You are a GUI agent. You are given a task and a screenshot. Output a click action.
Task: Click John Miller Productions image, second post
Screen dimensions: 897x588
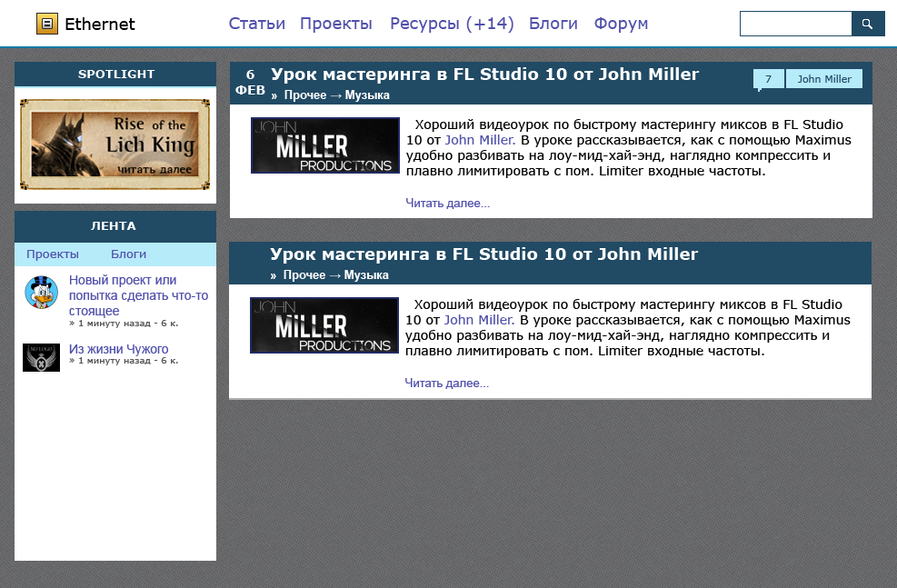click(324, 324)
